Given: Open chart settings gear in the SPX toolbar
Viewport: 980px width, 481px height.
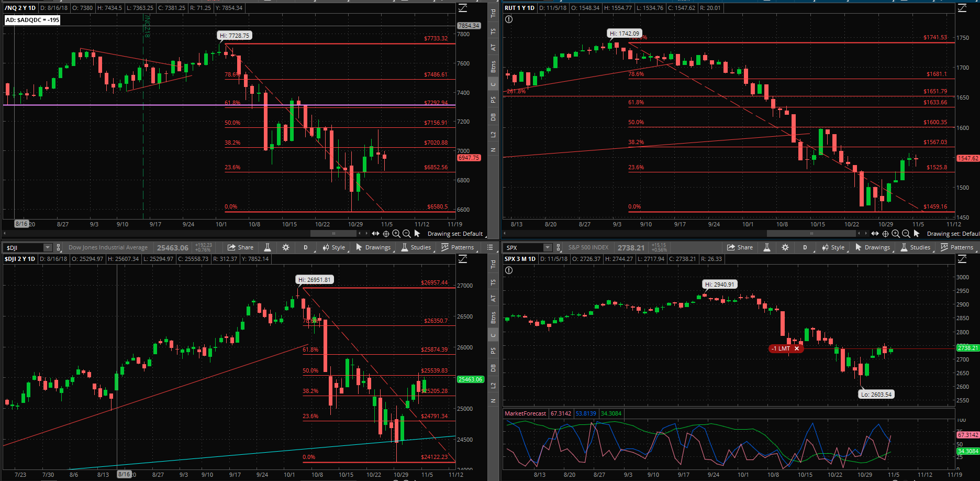Looking at the screenshot, I should [x=785, y=247].
